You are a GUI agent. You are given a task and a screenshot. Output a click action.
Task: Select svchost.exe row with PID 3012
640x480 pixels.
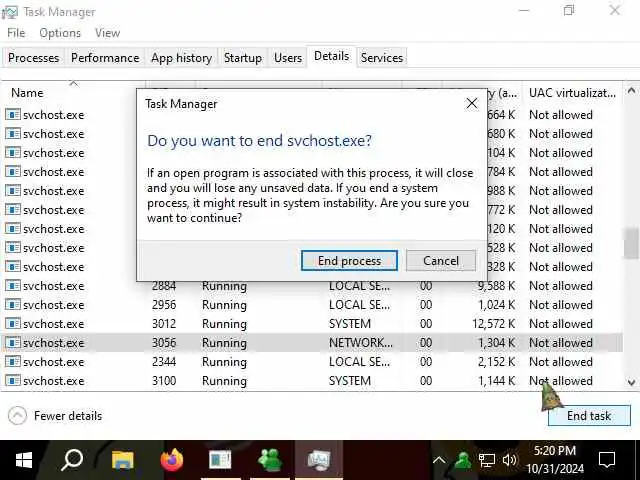click(x=312, y=324)
